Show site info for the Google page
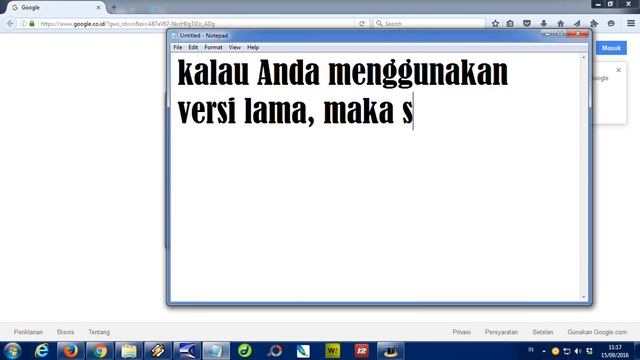The image size is (640, 360). (23, 24)
